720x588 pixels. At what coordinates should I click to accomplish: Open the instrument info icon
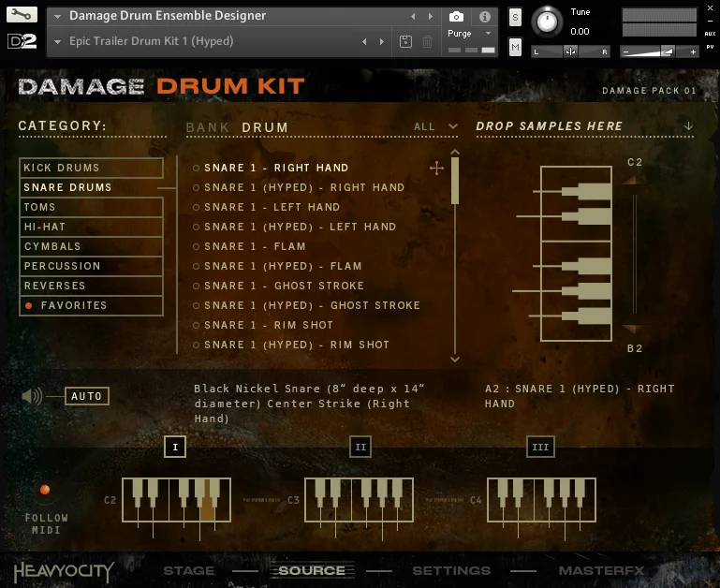(484, 17)
